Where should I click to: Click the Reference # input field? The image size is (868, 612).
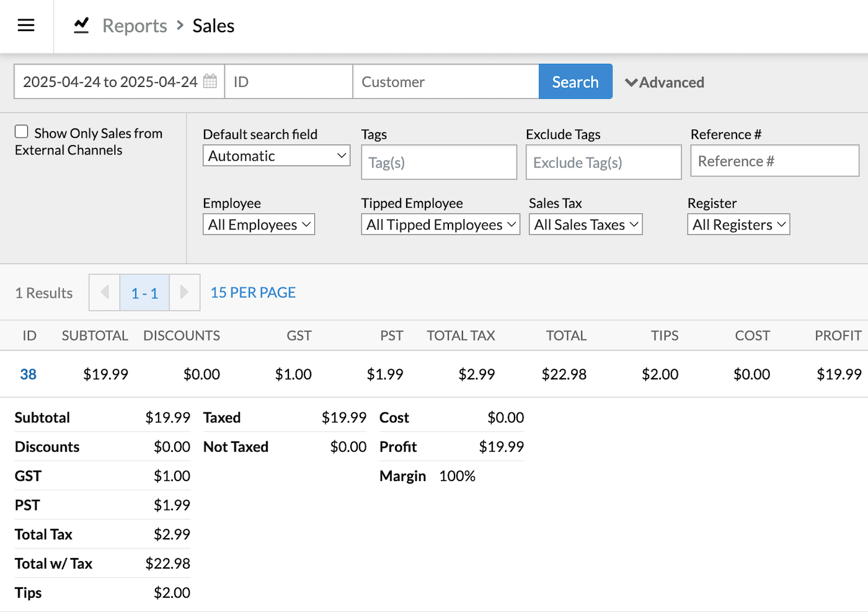click(775, 161)
